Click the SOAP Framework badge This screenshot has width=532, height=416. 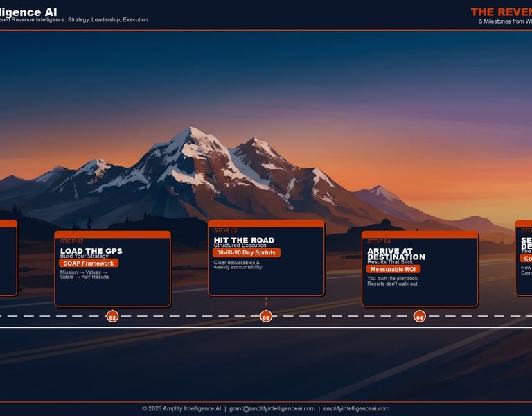click(89, 263)
